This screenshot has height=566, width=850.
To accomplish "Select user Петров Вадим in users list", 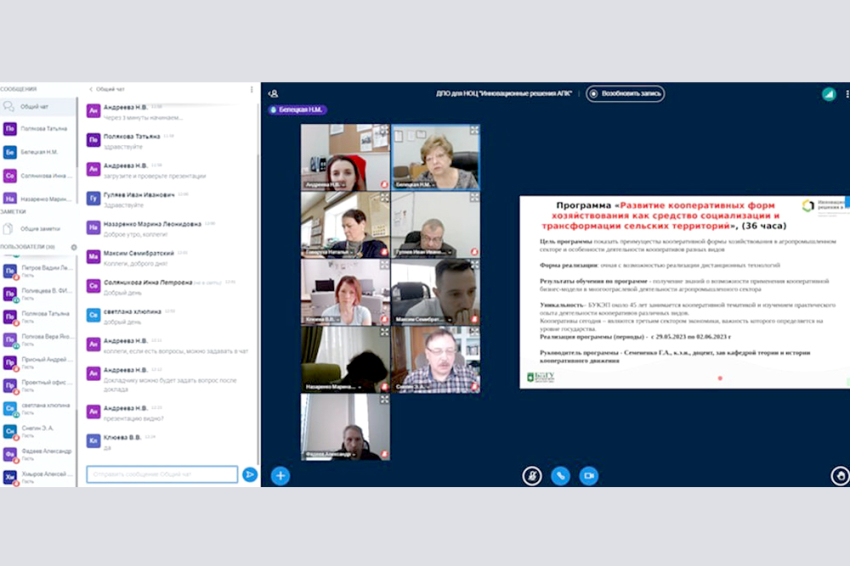I will 40,270.
